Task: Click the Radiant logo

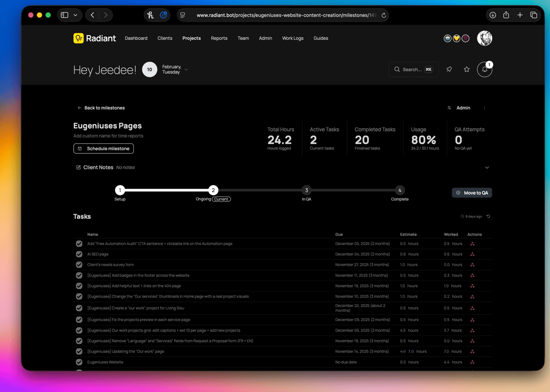Action: 95,38
